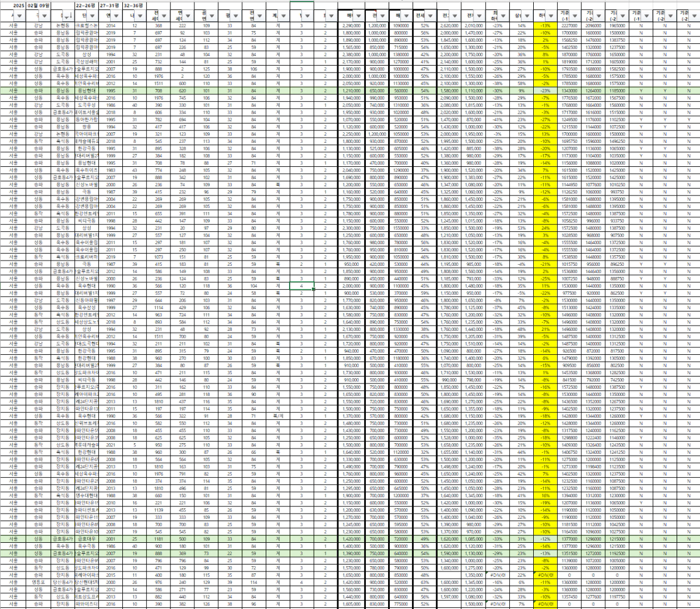Click the yellow cell showing 16%
700x609 pixels.
(545, 495)
